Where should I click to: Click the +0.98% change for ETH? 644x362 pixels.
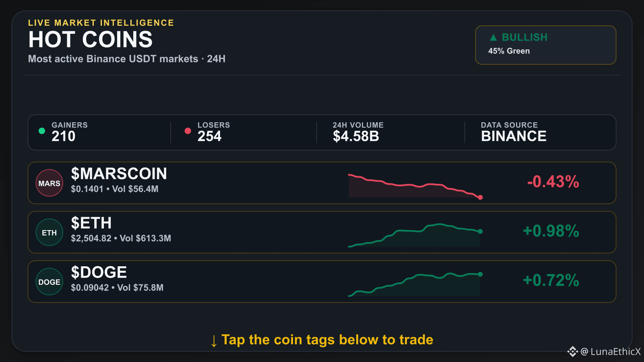pos(551,231)
